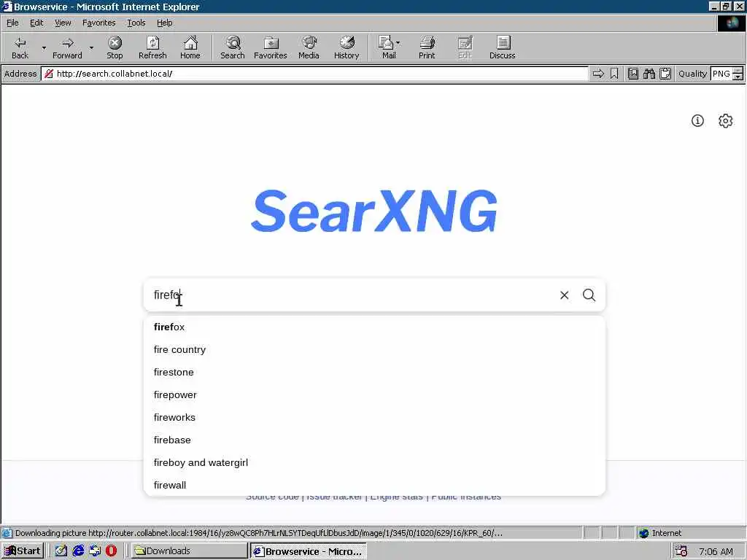Click the Discuss toolbar button
This screenshot has height=560, width=747.
pyautogui.click(x=502, y=47)
